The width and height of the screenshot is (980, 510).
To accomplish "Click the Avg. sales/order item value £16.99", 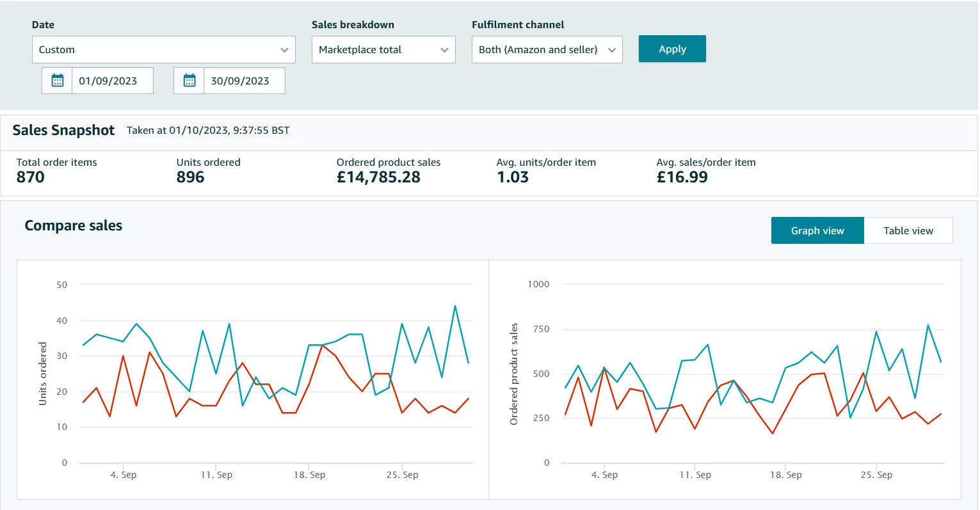I will [x=682, y=177].
